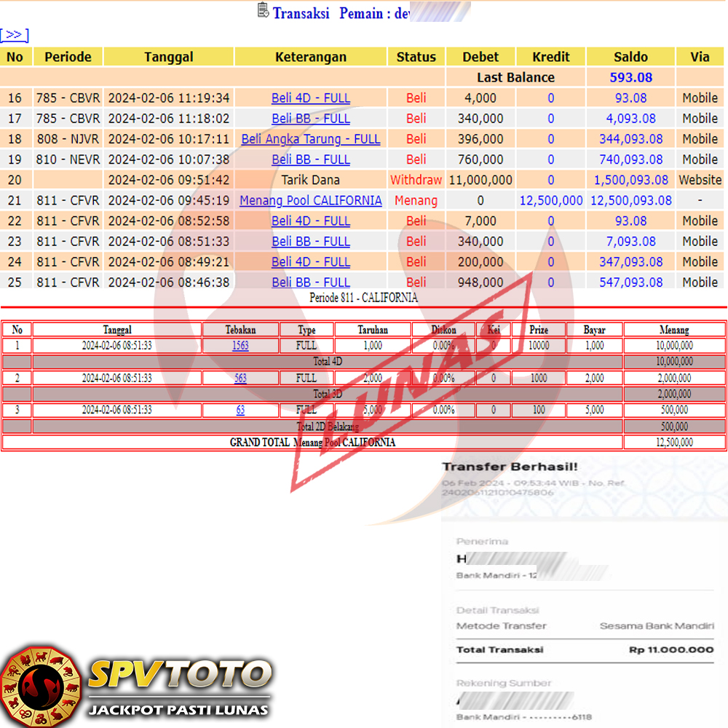Open the Menang Pool CALIFORNIA link

(311, 200)
